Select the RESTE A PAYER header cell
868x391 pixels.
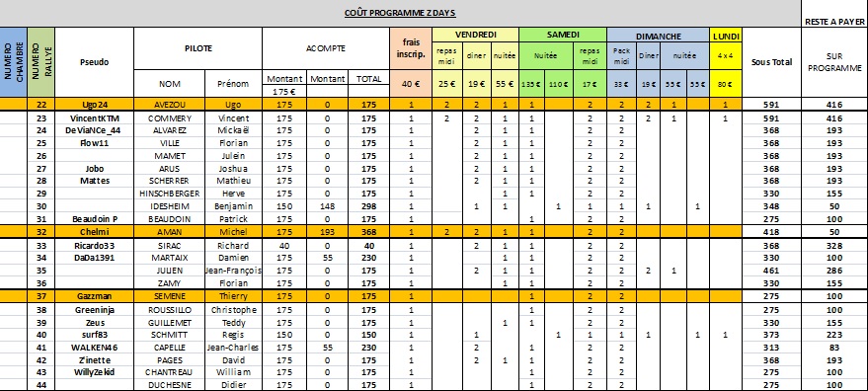click(x=834, y=22)
